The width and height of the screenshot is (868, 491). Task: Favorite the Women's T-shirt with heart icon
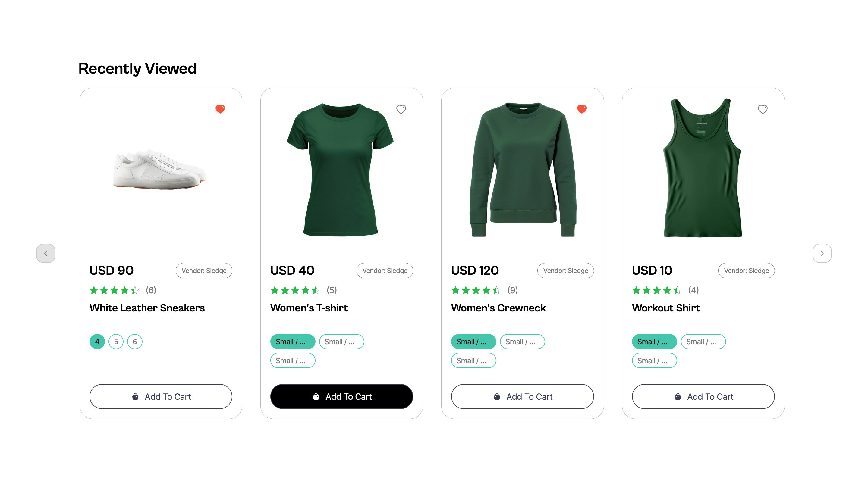[x=401, y=109]
